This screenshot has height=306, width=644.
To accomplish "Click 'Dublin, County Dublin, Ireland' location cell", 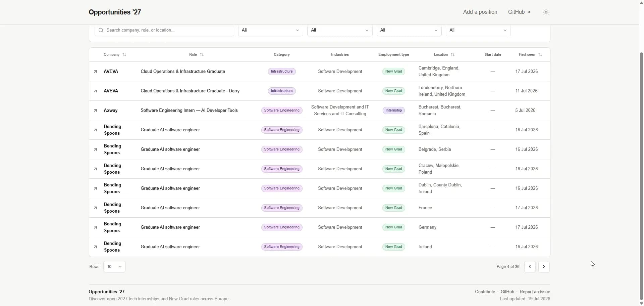I will coord(440,188).
